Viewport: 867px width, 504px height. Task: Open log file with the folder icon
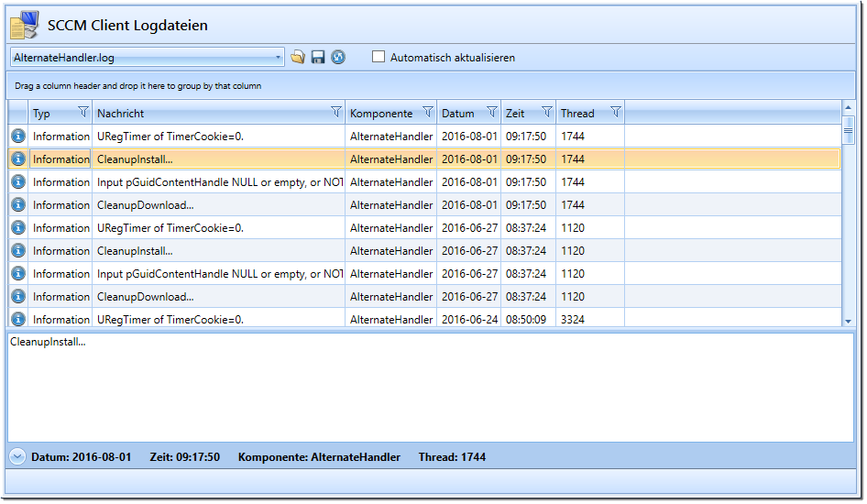(298, 57)
